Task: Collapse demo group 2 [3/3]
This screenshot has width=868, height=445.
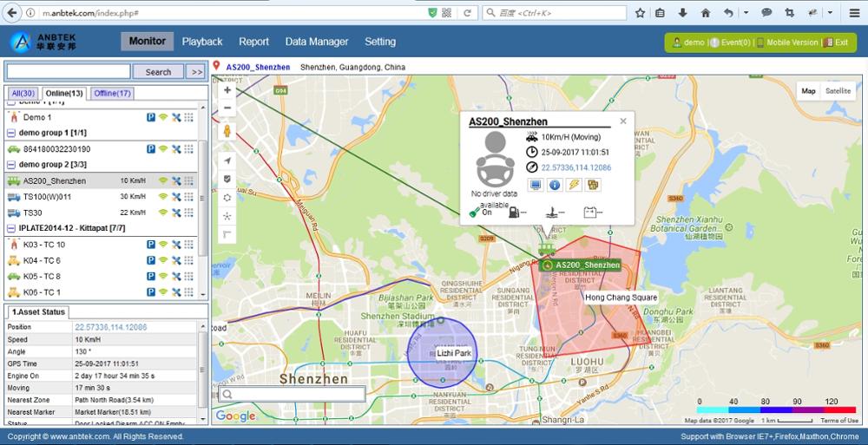Action: pos(10,165)
